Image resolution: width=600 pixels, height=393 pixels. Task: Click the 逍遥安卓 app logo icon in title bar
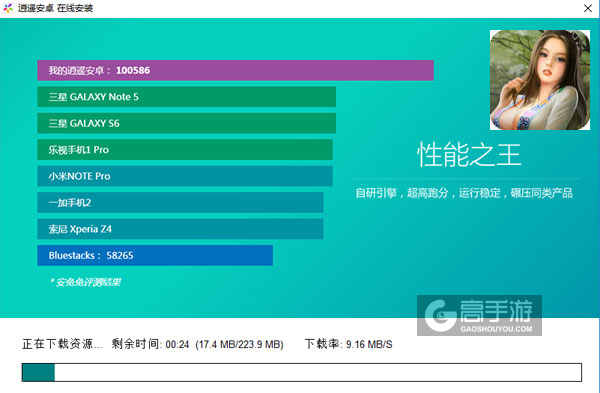(x=8, y=8)
